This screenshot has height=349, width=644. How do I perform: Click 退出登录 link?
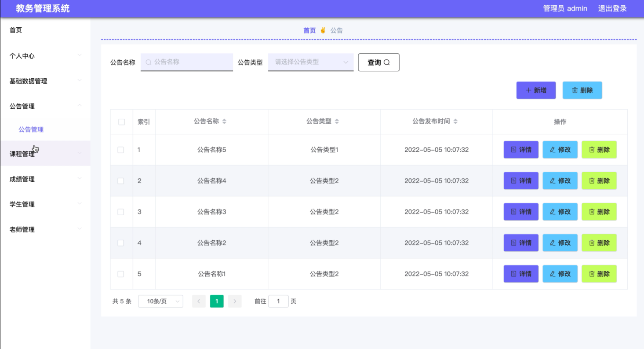click(x=612, y=8)
